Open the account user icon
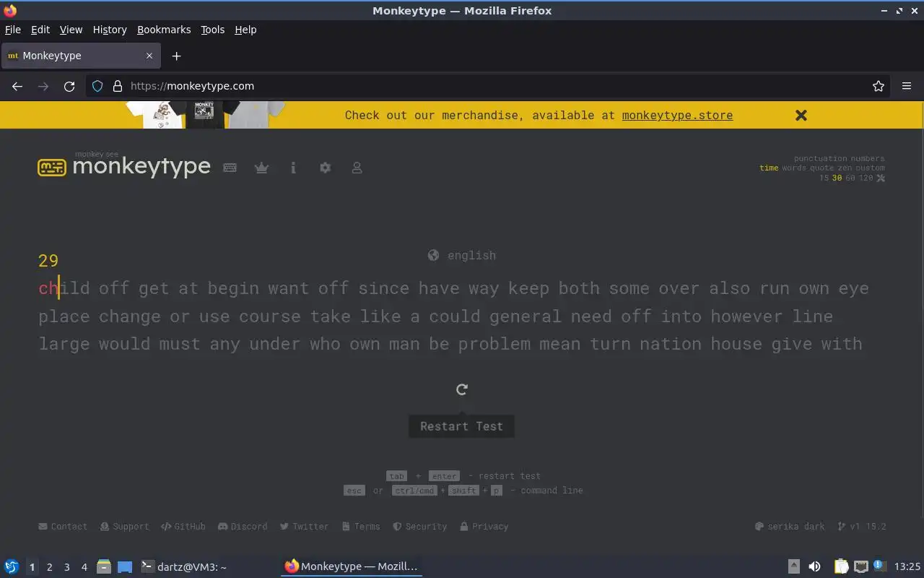Image resolution: width=924 pixels, height=578 pixels. (357, 168)
